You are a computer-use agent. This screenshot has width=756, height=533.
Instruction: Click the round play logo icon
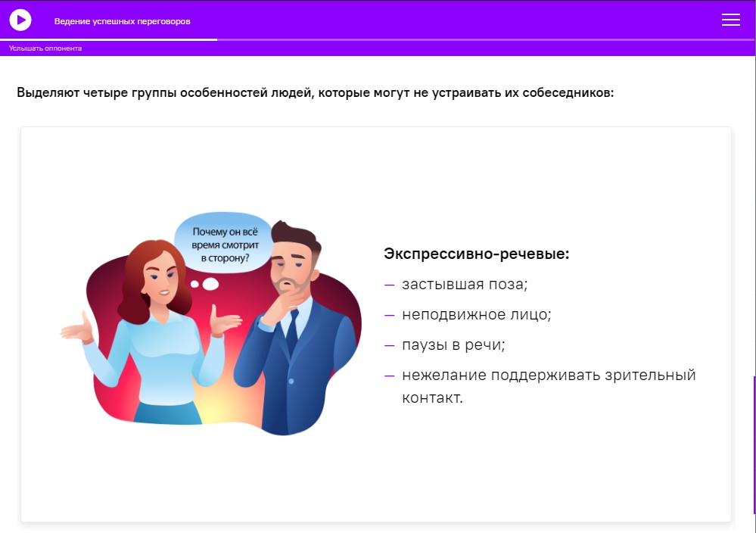click(20, 20)
